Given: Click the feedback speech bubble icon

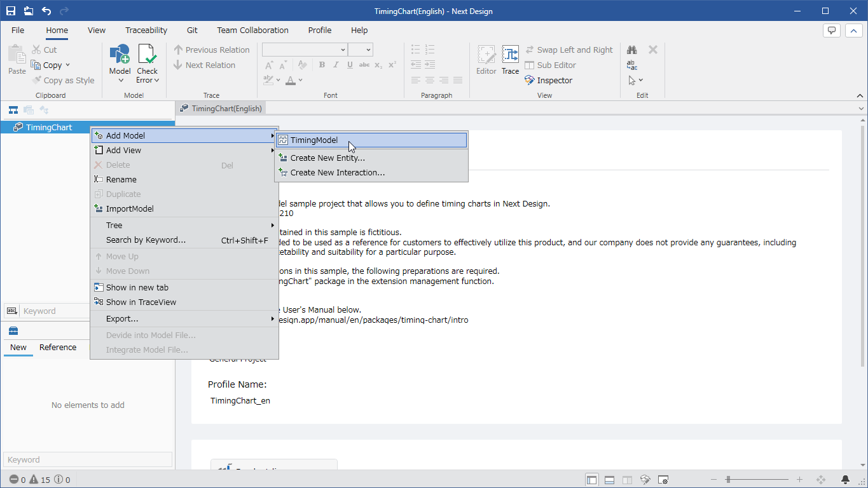Looking at the screenshot, I should click(832, 30).
